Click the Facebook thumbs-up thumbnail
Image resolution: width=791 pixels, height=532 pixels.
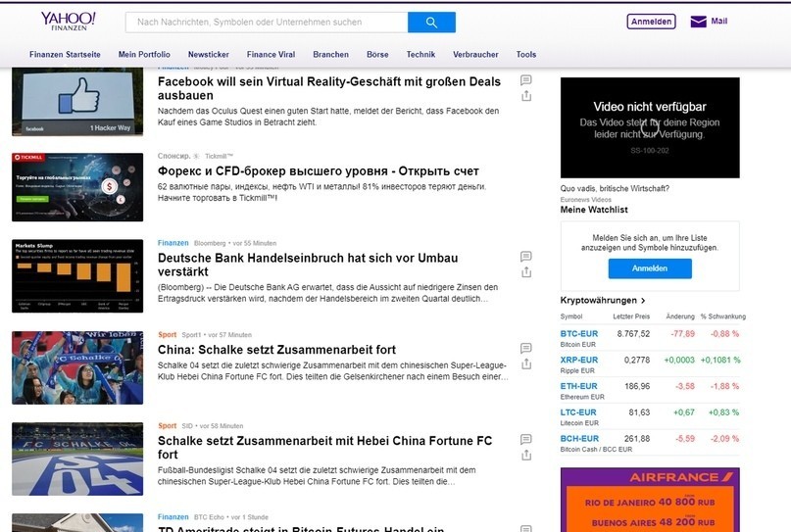click(77, 102)
